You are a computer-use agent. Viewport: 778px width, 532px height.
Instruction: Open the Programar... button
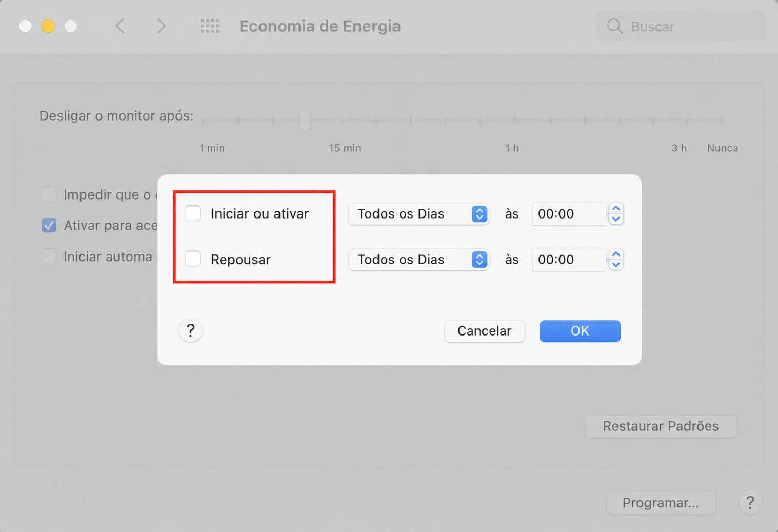661,503
